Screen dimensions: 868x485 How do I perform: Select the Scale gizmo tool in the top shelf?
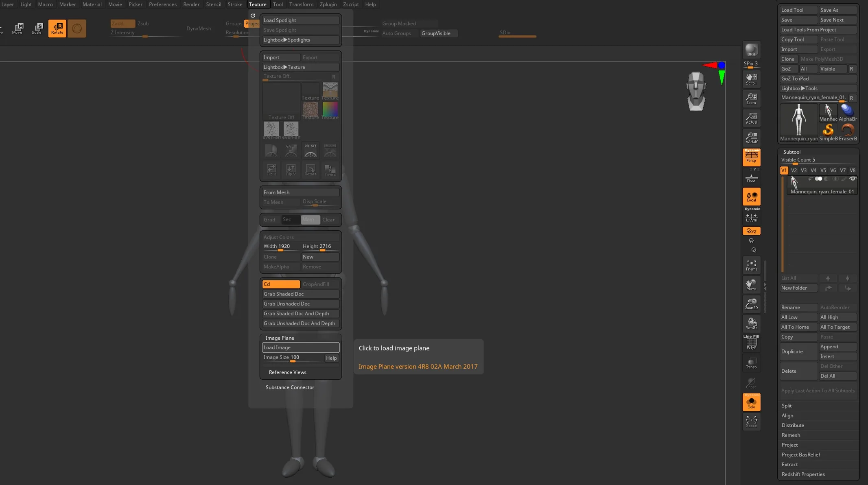[37, 28]
